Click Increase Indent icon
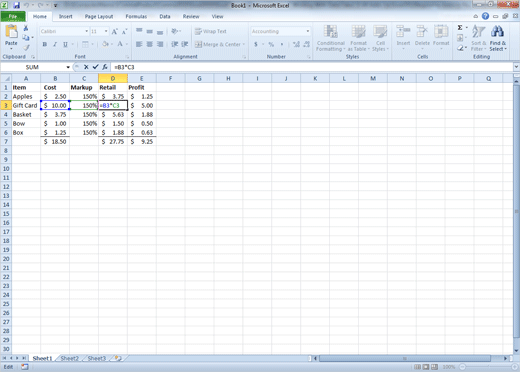 tap(185, 44)
